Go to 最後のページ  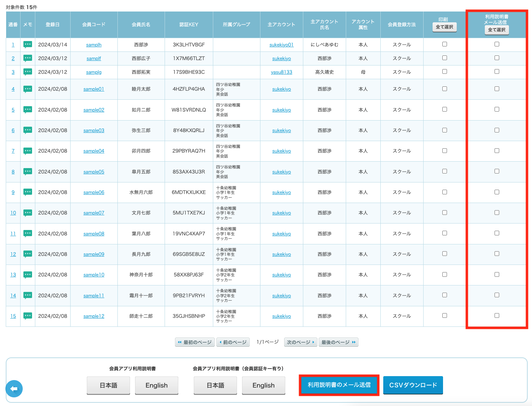[x=339, y=342]
